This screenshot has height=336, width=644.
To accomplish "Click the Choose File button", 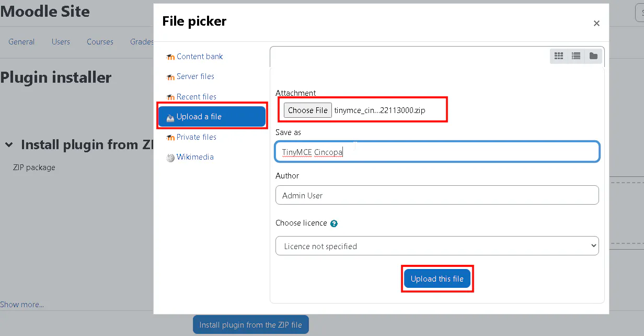I will pyautogui.click(x=308, y=110).
